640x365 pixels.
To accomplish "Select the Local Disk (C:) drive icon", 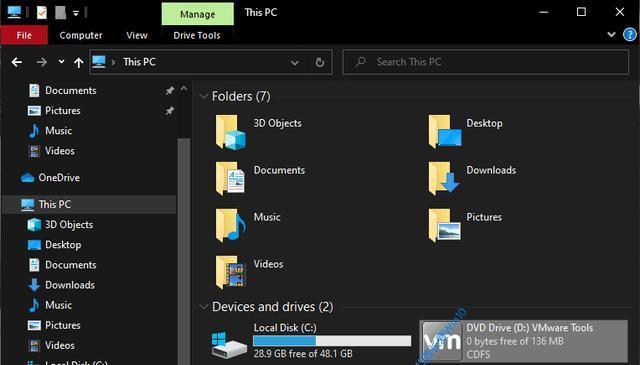I will click(229, 345).
